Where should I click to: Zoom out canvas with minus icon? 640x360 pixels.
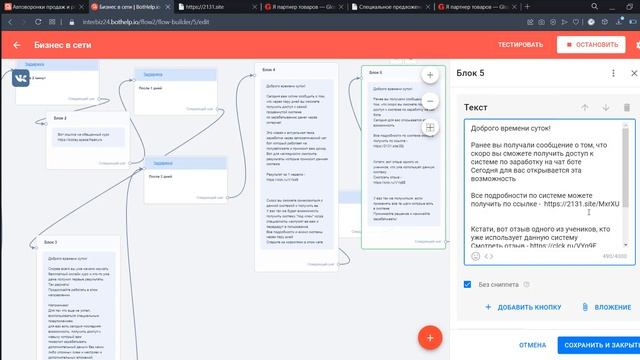[x=430, y=101]
